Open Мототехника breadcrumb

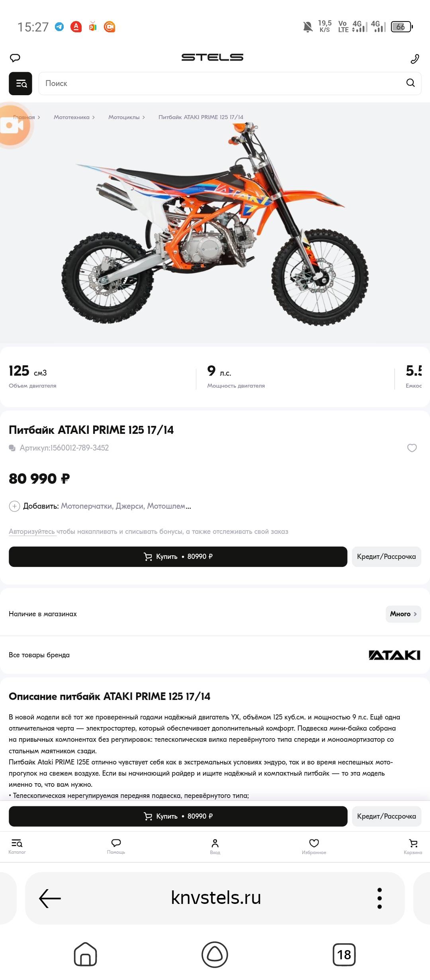click(72, 117)
